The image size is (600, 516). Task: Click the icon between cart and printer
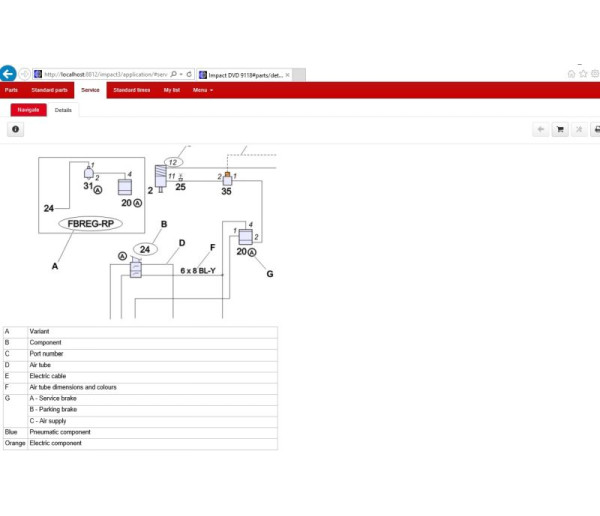tap(577, 129)
